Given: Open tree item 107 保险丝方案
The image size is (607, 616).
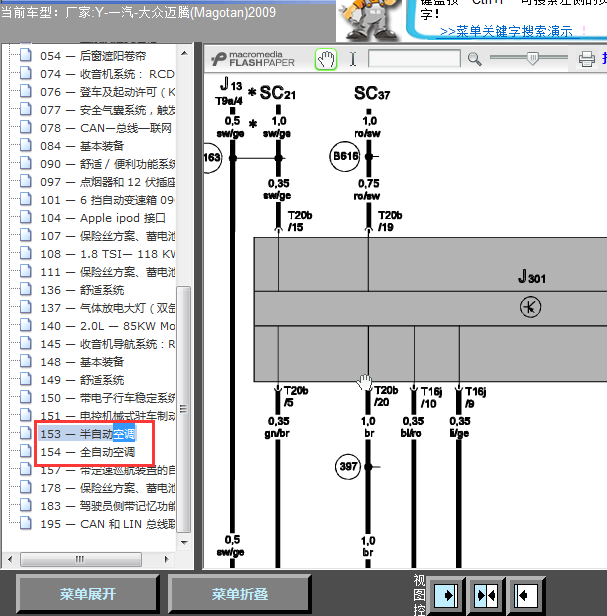Looking at the screenshot, I should point(107,236).
